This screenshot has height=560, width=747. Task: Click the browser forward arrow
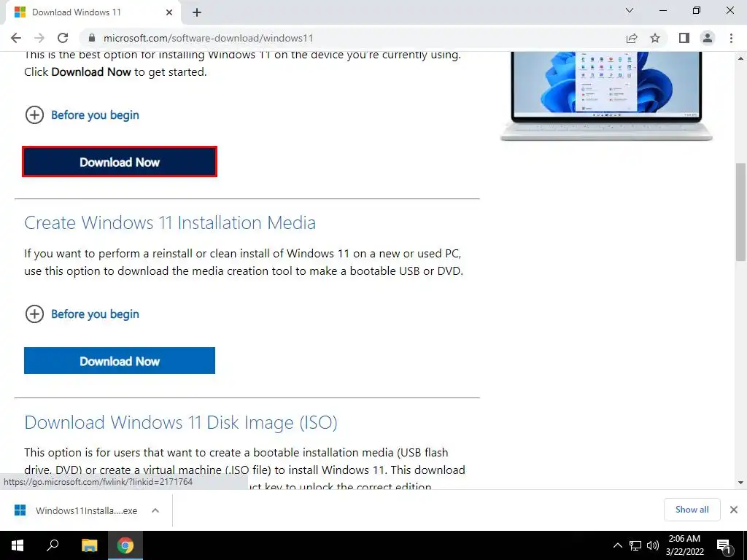tap(39, 38)
